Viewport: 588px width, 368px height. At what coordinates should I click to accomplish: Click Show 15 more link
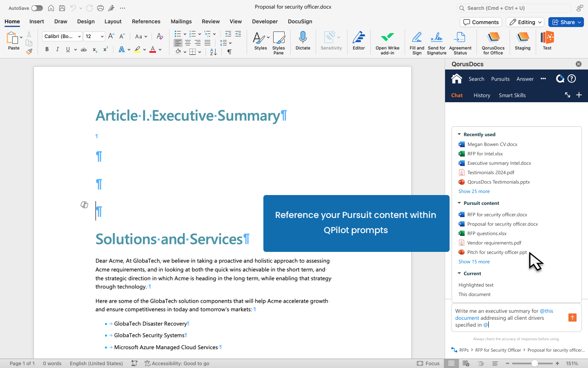[474, 262]
